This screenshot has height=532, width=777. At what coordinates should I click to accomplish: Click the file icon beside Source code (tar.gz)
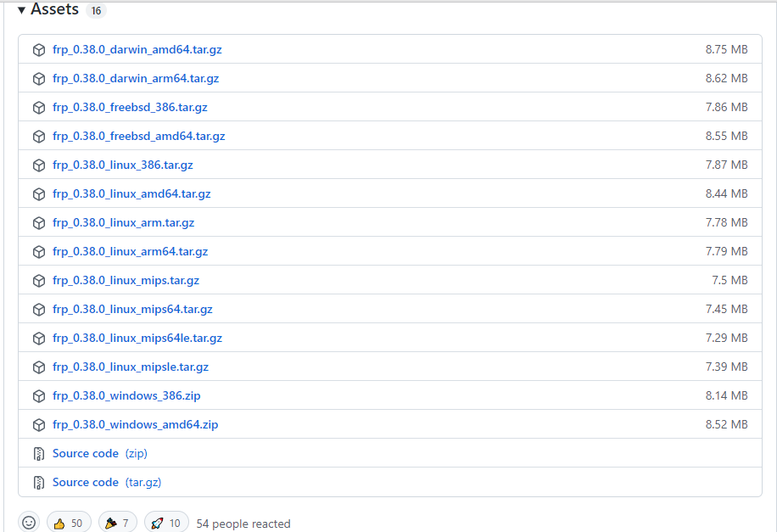coord(38,483)
